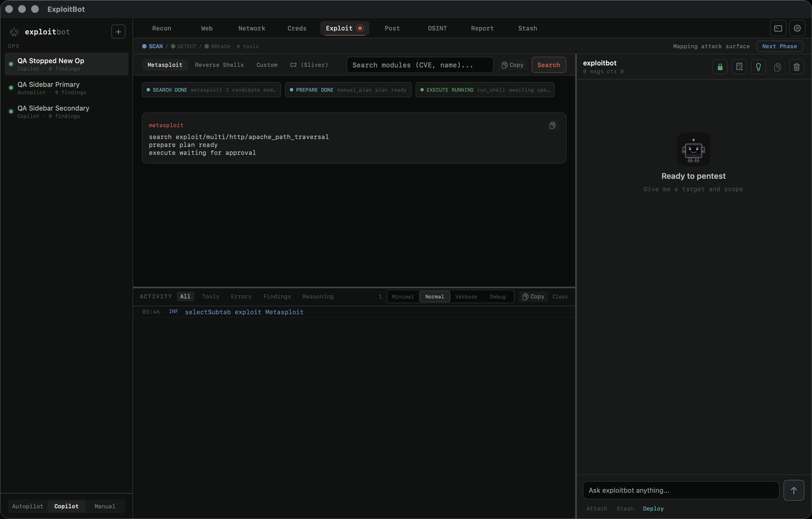Click the Next Phase button

coord(779,46)
